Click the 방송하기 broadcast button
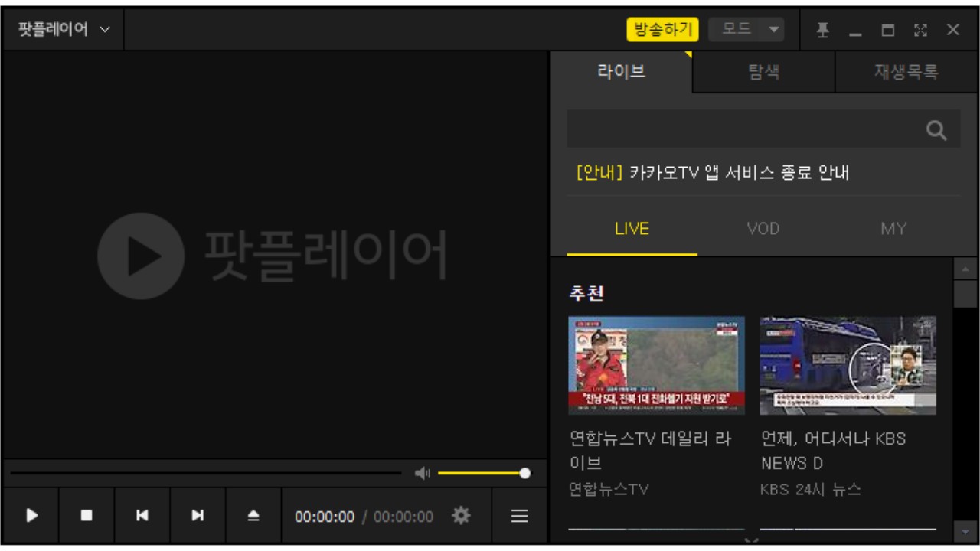Image resolution: width=980 pixels, height=551 pixels. 663,30
